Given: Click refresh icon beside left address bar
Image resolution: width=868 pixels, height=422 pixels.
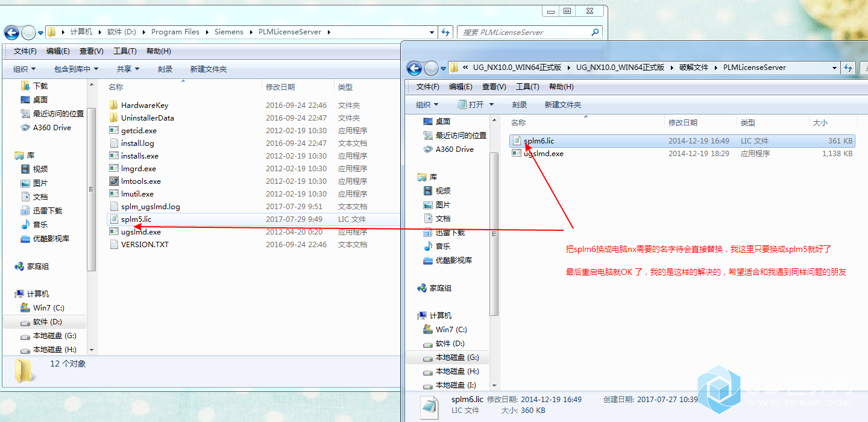Looking at the screenshot, I should 445,32.
